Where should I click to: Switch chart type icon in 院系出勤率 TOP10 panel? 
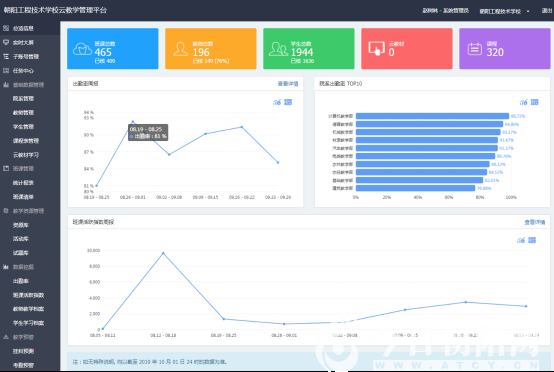[x=524, y=102]
